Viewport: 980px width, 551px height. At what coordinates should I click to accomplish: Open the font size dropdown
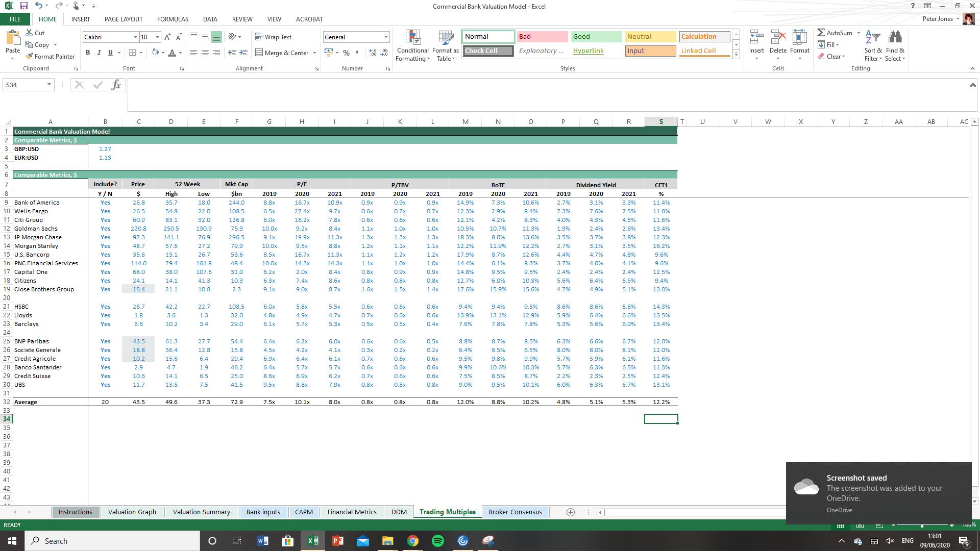pyautogui.click(x=157, y=37)
